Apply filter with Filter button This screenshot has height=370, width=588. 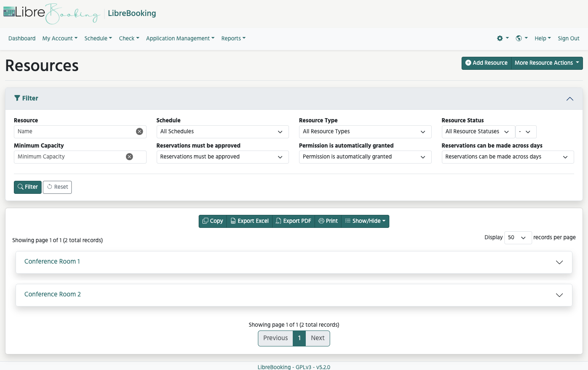(x=28, y=187)
